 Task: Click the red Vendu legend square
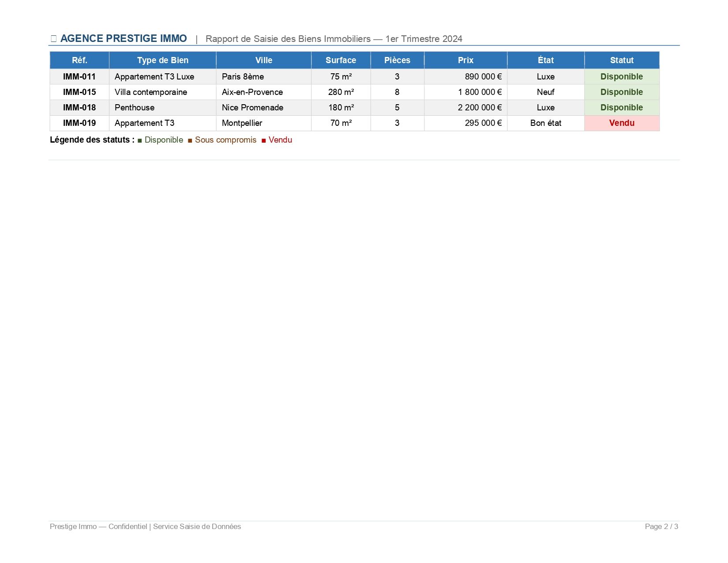(264, 140)
